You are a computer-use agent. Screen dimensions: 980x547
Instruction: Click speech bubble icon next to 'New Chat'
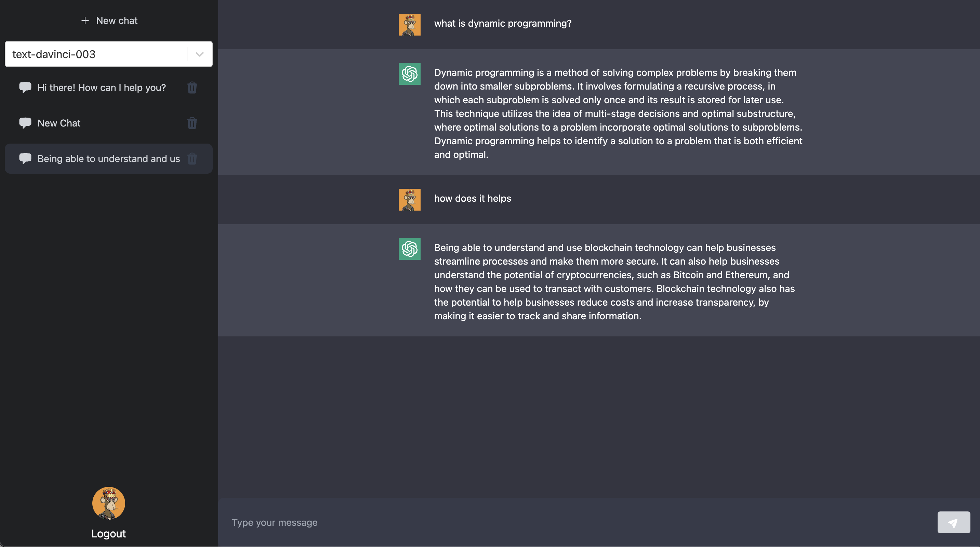(25, 123)
